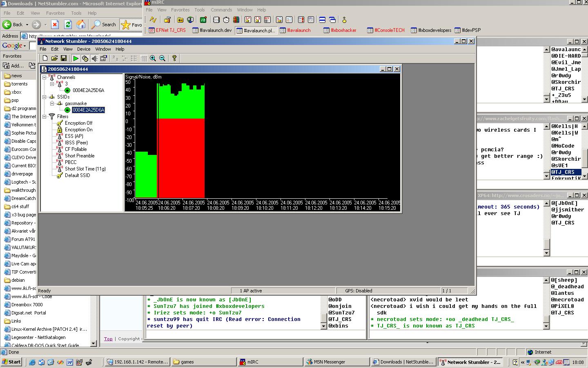Collapse the Filters tree node
Viewport: 588px width, 368px height.
(45, 117)
